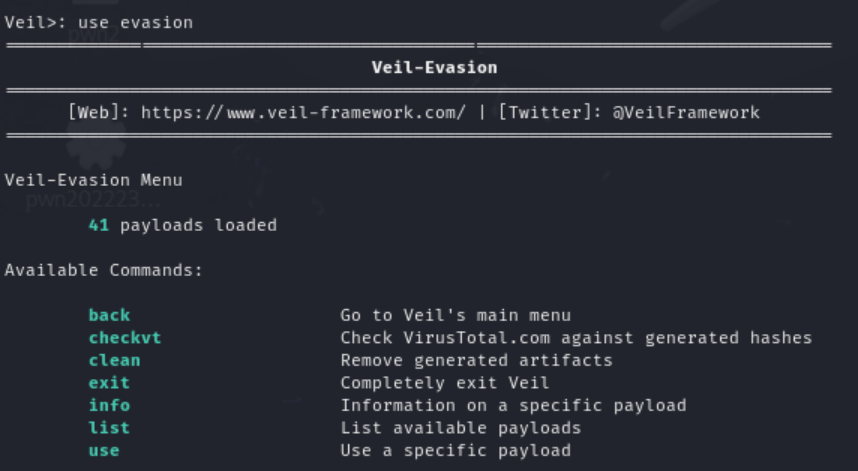Click 'Go to Veil's main menu' description
Image resolution: width=858 pixels, height=471 pixels.
pos(456,315)
